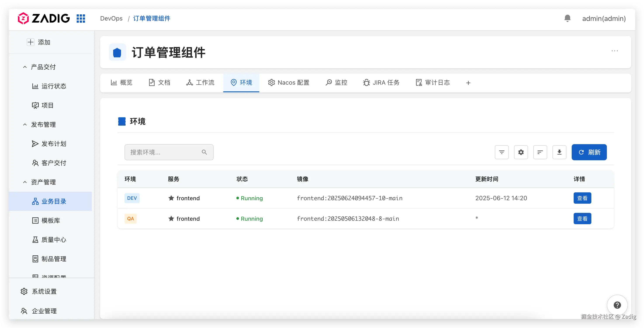Image resolution: width=644 pixels, height=328 pixels.
Task: Click 查看 button for DEV environment
Action: (582, 198)
